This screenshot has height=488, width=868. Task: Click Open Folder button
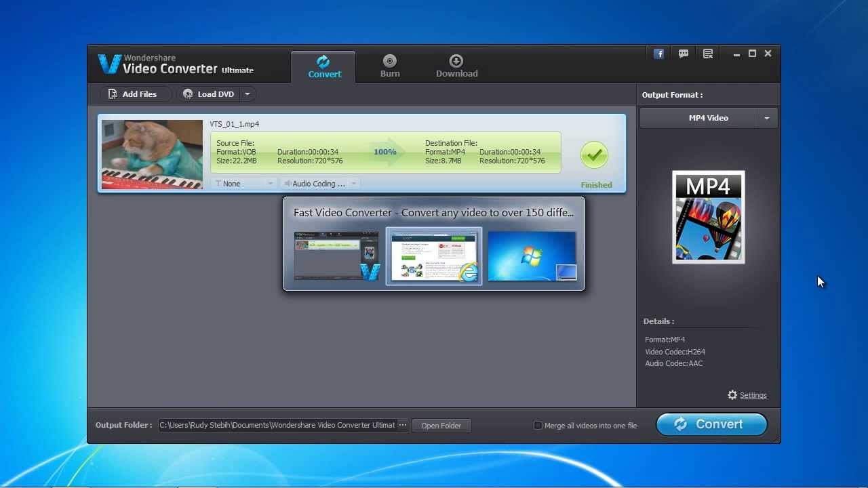pyautogui.click(x=441, y=426)
